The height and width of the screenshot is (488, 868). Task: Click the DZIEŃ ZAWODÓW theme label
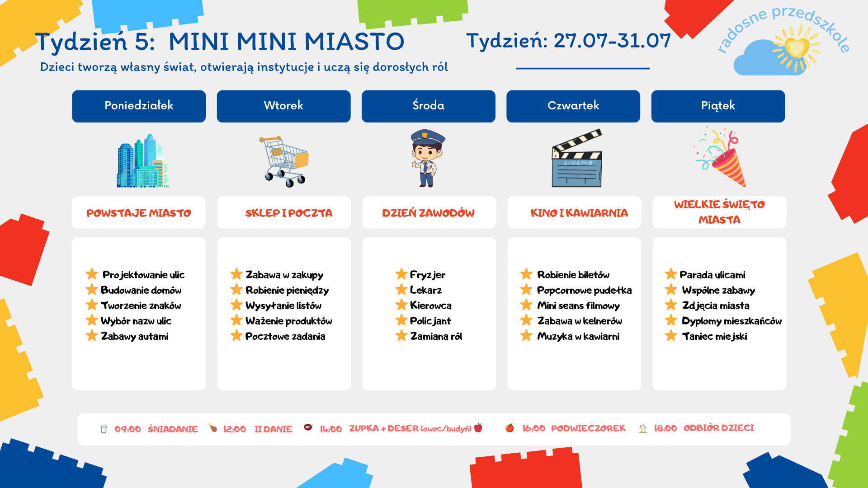click(x=429, y=213)
